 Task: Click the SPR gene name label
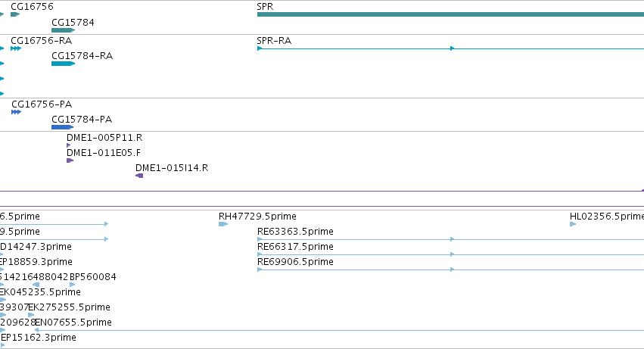tap(265, 7)
